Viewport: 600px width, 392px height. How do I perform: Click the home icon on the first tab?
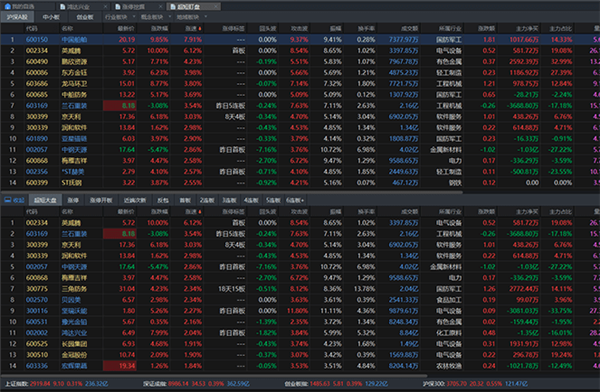pos(7,6)
